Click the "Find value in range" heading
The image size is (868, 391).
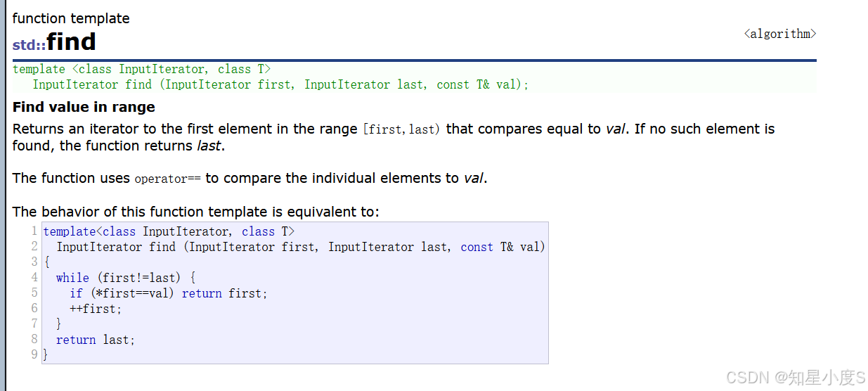coord(84,107)
